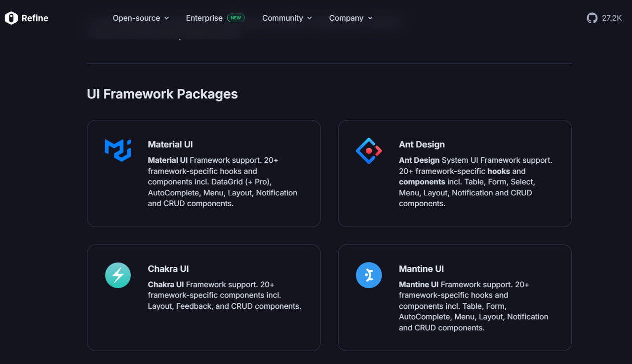Click the Material UI logo icon

[x=118, y=150]
